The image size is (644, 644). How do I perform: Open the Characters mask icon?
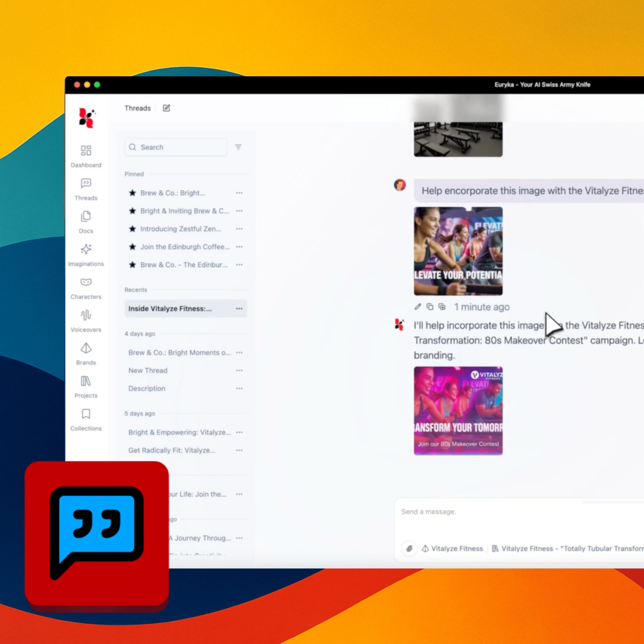coord(86,282)
